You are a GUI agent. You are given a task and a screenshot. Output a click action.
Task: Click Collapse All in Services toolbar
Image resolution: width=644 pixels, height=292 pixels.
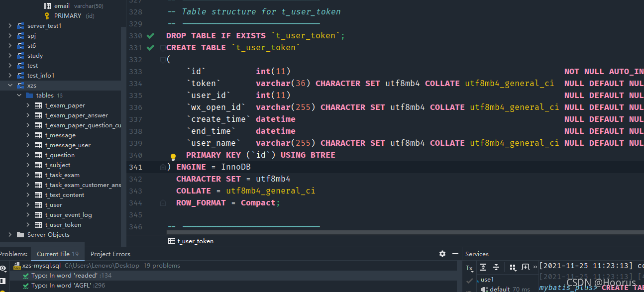496,267
